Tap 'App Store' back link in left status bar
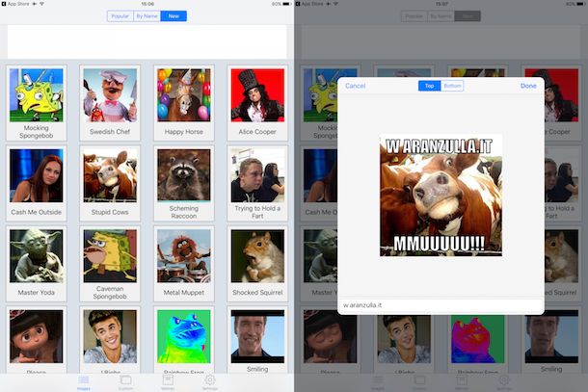This screenshot has width=588, height=392. coord(15,4)
